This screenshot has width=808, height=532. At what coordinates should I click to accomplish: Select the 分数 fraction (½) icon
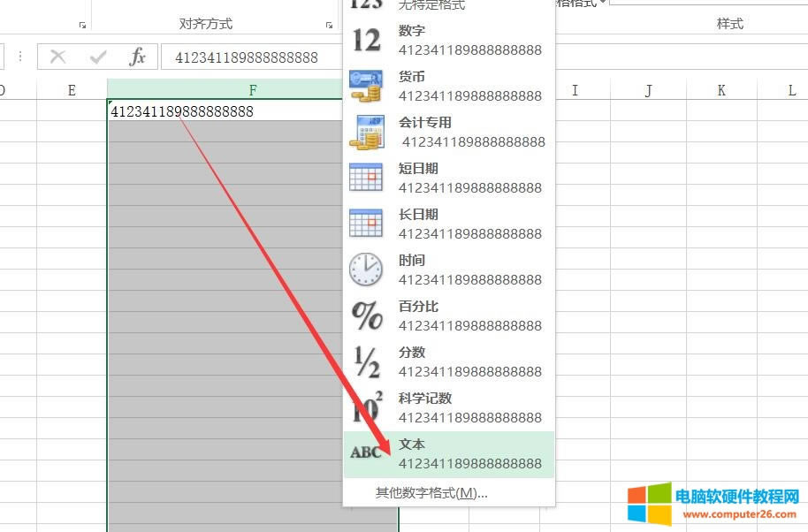(x=366, y=361)
